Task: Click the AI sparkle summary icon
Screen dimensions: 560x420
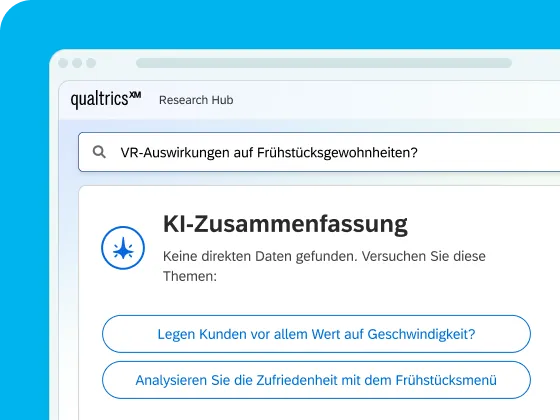Action: point(123,248)
